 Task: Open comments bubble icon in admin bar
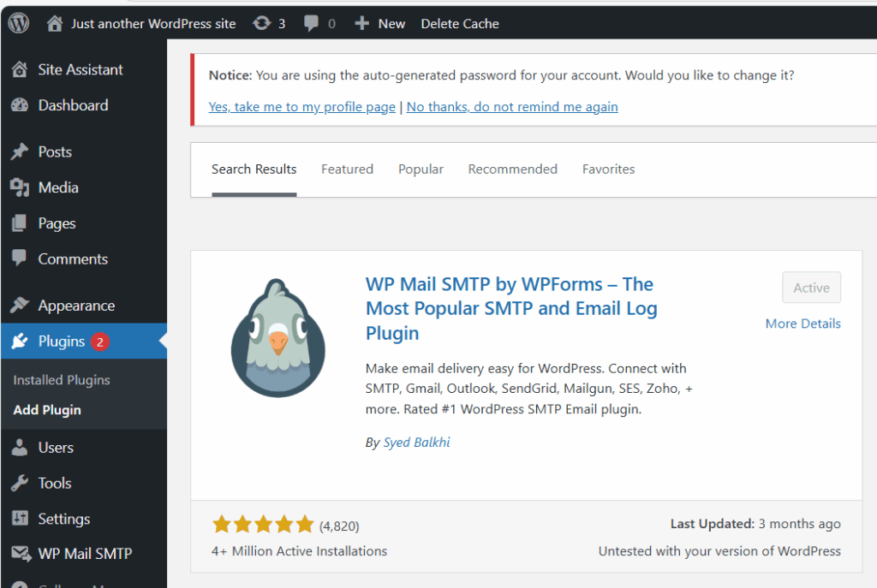click(311, 23)
